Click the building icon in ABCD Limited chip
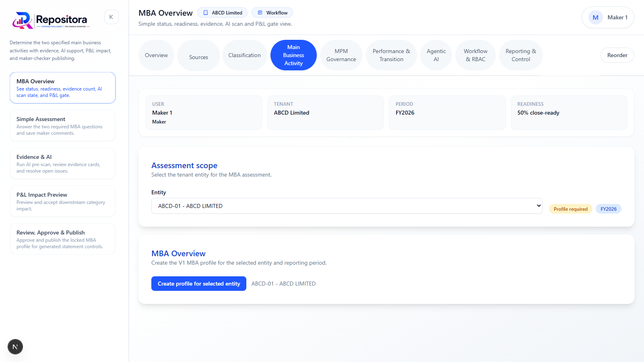644x362 pixels. 206,13
